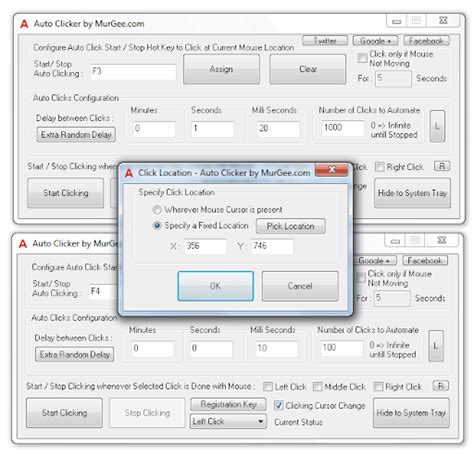Screen dimensions: 474x454
Task: Click Seconds field showing 0 in bottom window
Action: click(211, 349)
